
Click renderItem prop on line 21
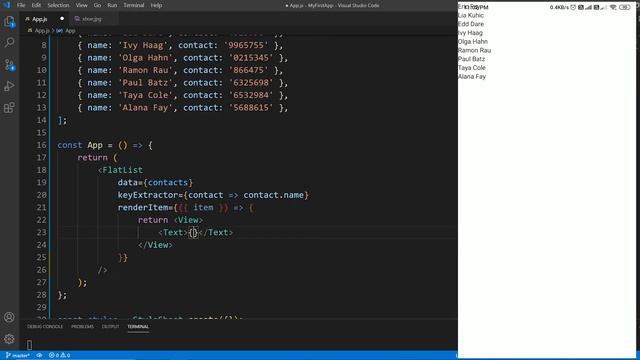pyautogui.click(x=143, y=207)
